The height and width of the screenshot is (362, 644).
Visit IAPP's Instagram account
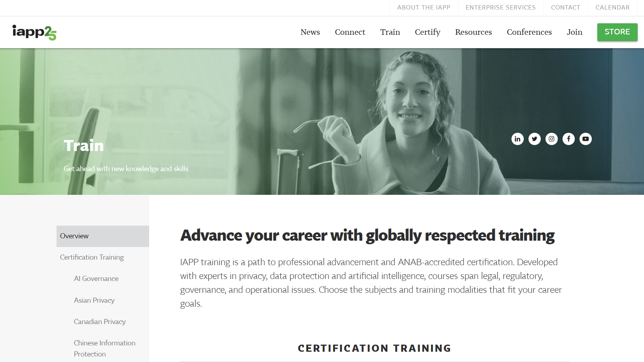551,139
